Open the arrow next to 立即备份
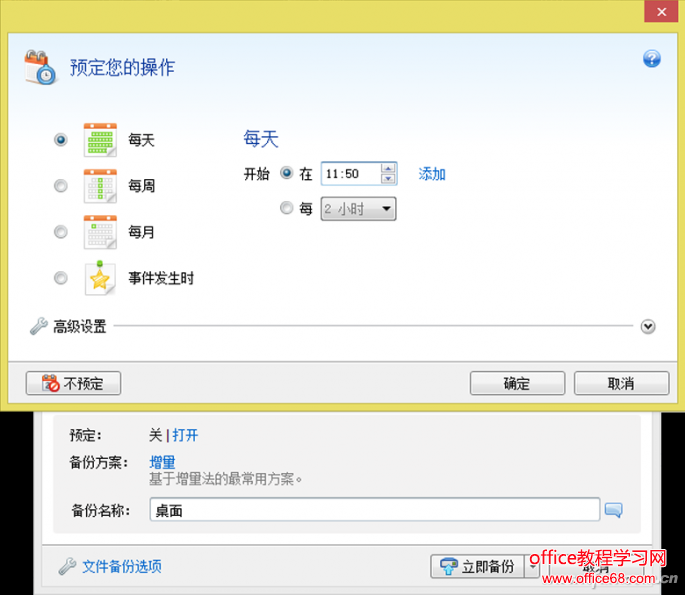 533,566
